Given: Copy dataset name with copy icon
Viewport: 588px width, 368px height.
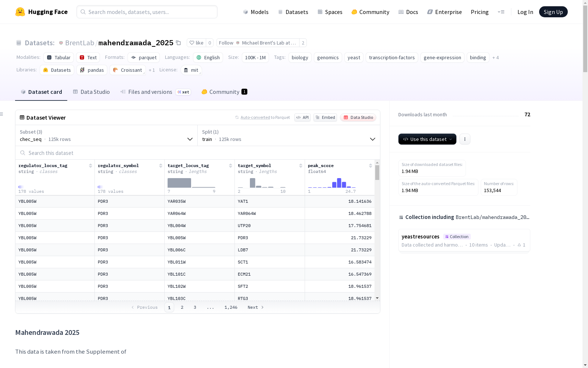Looking at the screenshot, I should [178, 43].
